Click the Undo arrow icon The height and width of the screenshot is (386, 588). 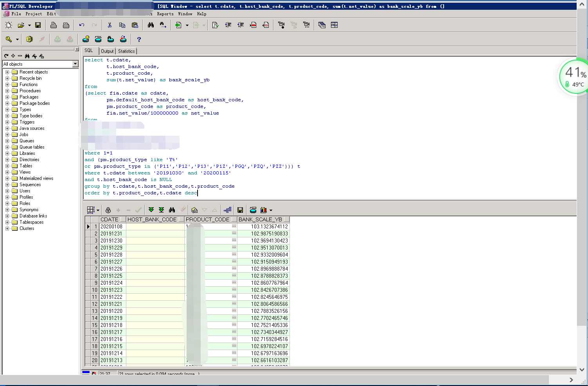pos(81,25)
